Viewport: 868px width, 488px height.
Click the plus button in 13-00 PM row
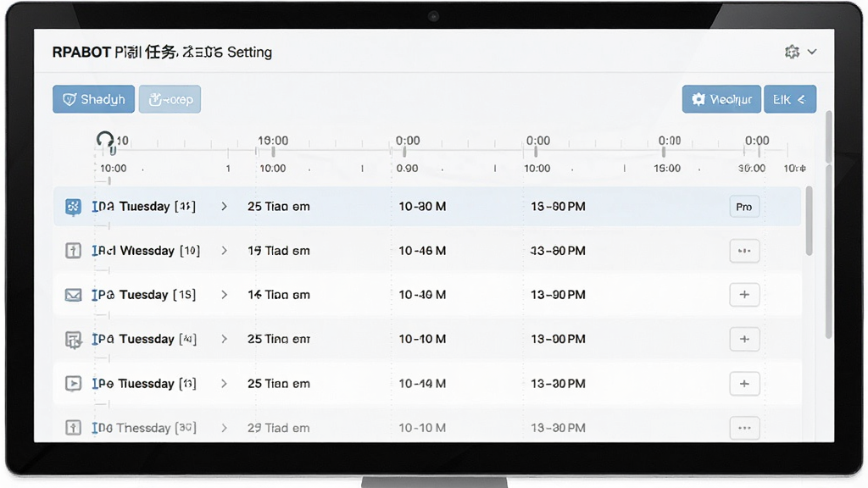click(744, 339)
